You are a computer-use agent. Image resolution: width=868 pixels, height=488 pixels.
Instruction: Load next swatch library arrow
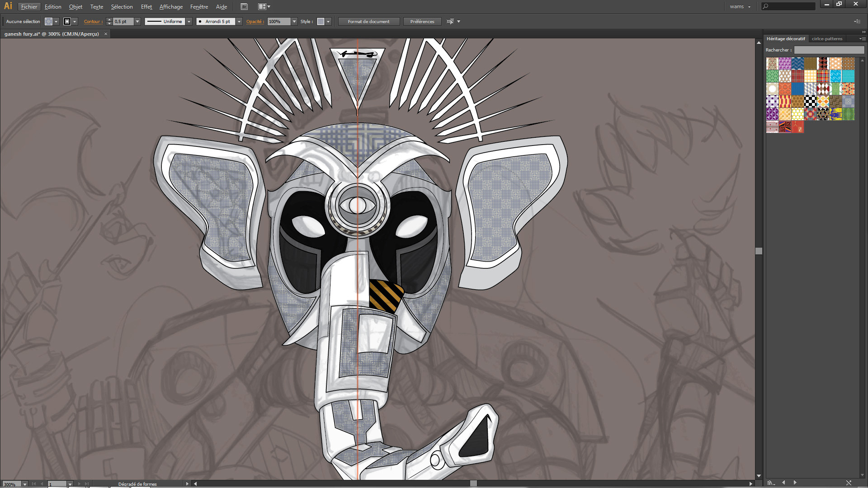click(x=795, y=483)
